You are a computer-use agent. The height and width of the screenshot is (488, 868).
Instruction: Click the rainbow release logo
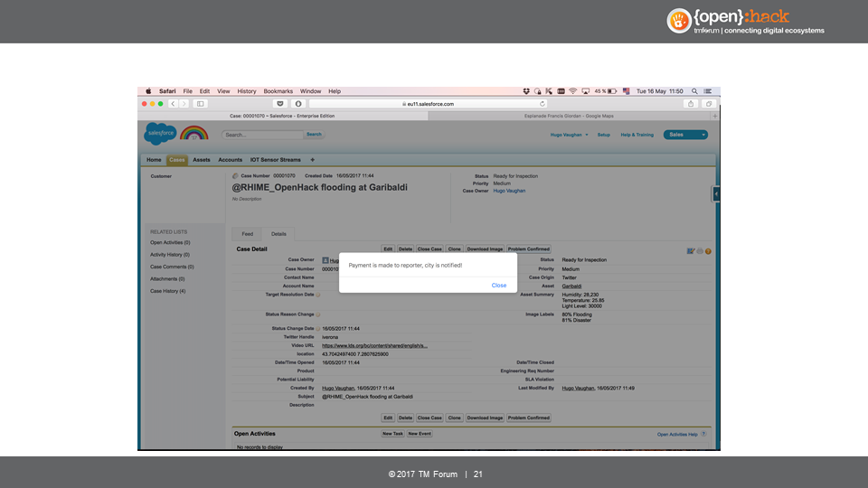[x=193, y=133]
